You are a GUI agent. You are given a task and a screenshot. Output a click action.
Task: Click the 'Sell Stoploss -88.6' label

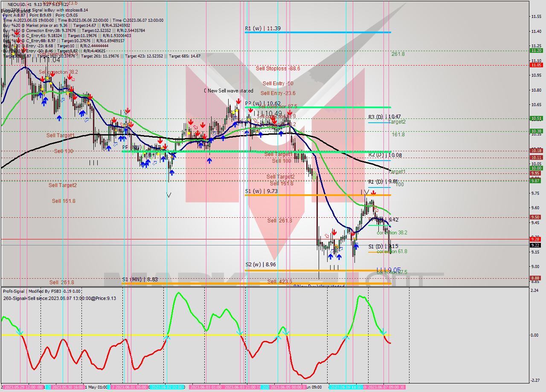[278, 68]
